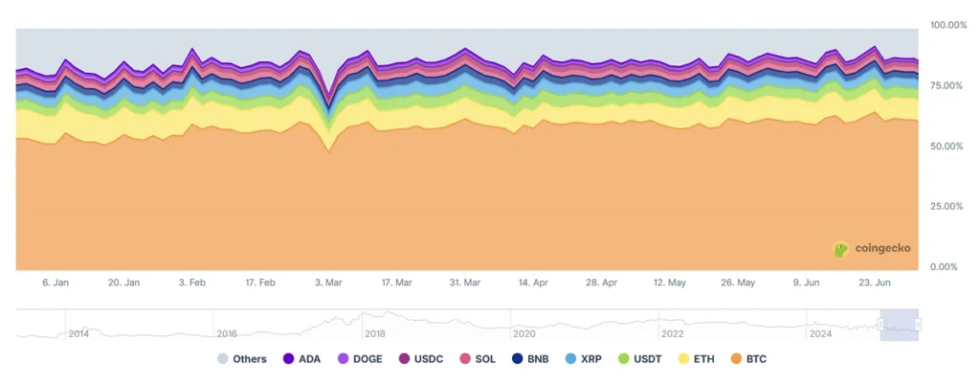Click the CoinGecko logo watermark
This screenshot has width=980, height=387.
pyautogui.click(x=871, y=249)
